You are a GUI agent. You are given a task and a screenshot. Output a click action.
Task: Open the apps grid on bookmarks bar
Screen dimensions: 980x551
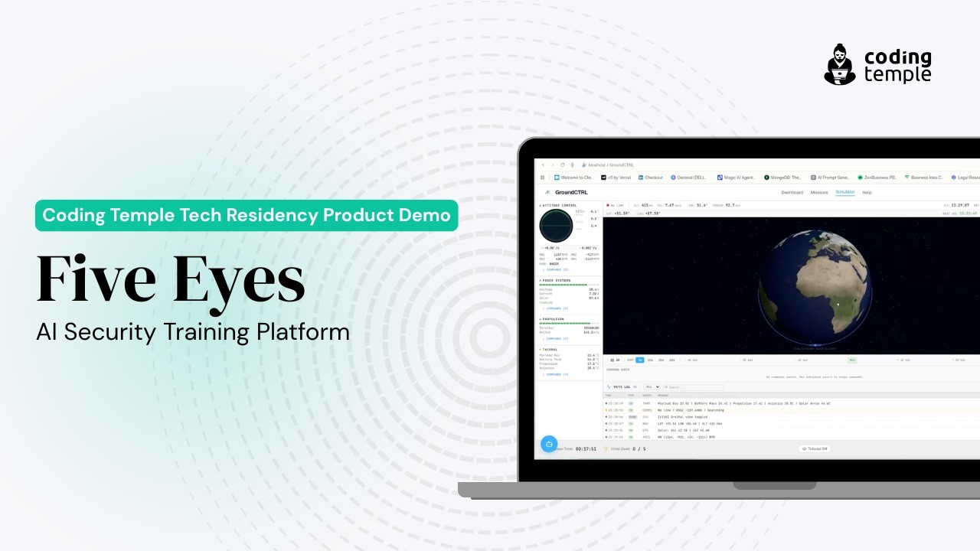(x=542, y=178)
